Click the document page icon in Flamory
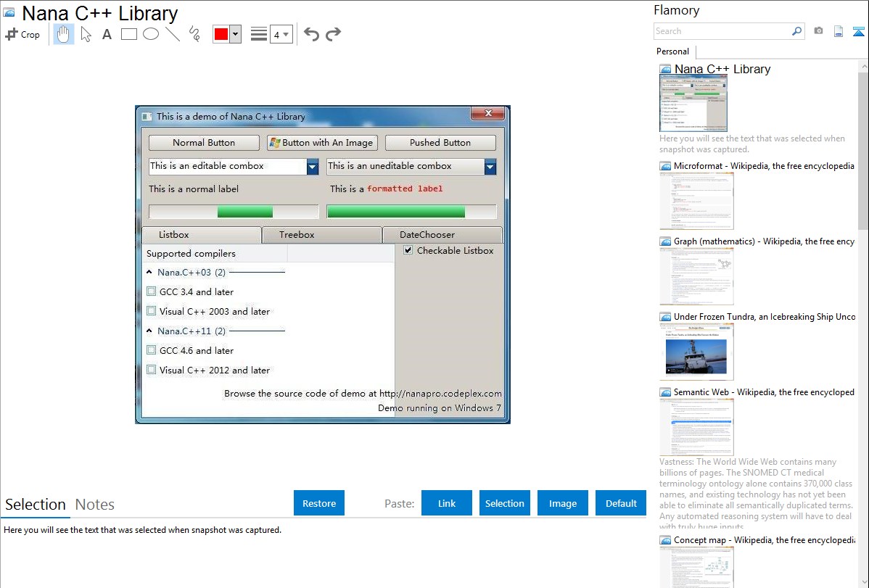The width and height of the screenshot is (869, 588). click(839, 31)
